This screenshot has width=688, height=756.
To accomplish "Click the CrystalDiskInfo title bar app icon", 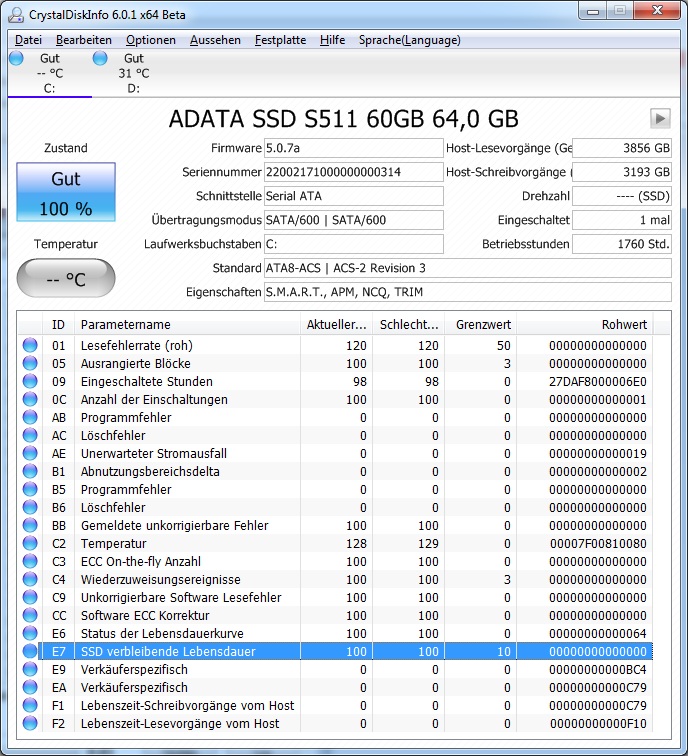I will 16,15.
